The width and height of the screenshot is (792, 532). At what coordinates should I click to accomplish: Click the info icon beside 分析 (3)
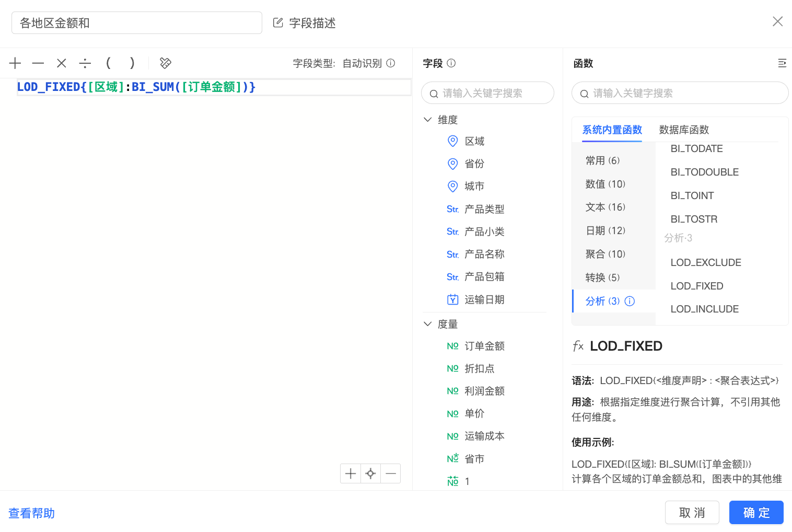point(630,301)
